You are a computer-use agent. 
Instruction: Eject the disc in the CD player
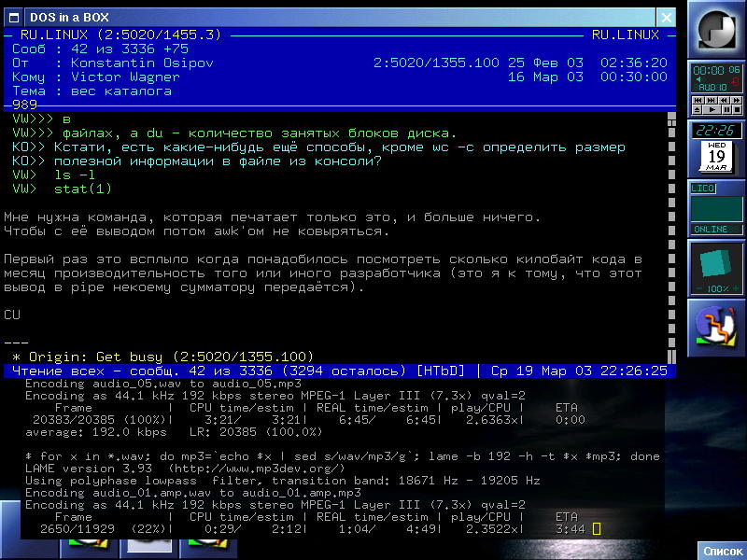tap(697, 109)
